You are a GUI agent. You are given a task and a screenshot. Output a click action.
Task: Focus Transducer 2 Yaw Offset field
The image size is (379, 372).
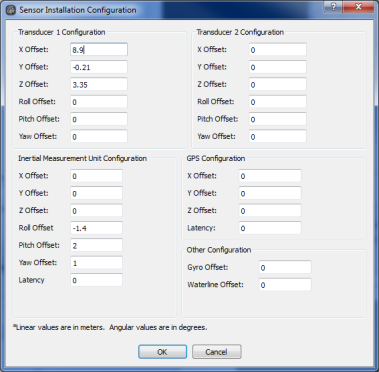coord(278,136)
